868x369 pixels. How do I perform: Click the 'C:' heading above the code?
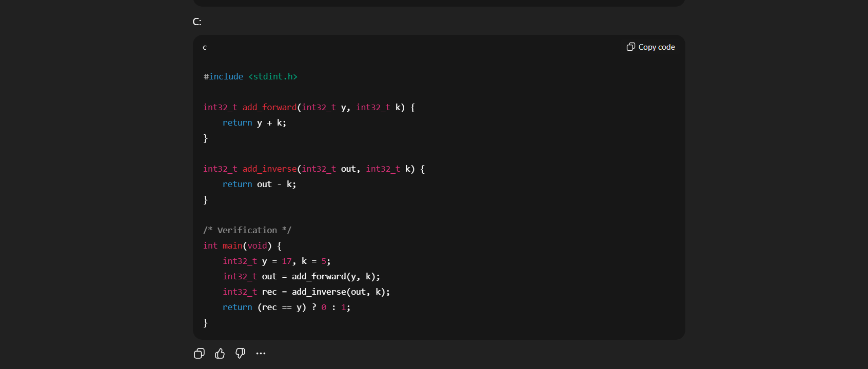coord(197,22)
